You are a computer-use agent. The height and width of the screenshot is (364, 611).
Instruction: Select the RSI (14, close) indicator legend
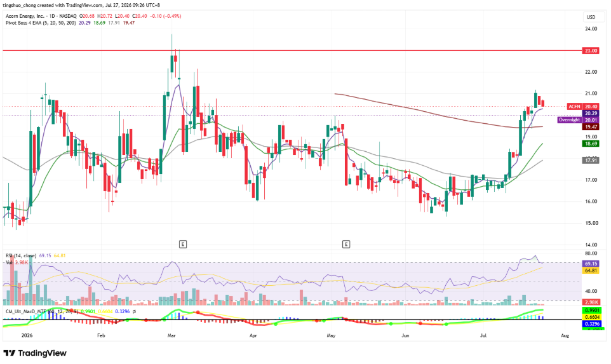21,255
